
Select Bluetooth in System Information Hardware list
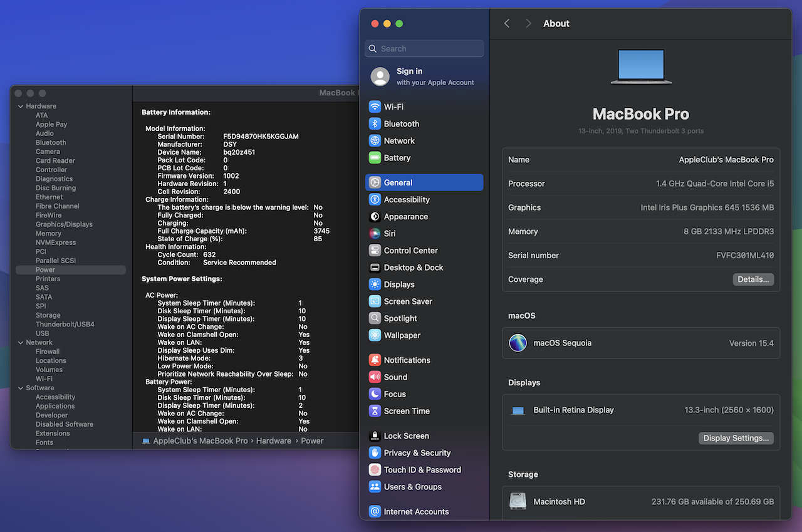point(51,142)
